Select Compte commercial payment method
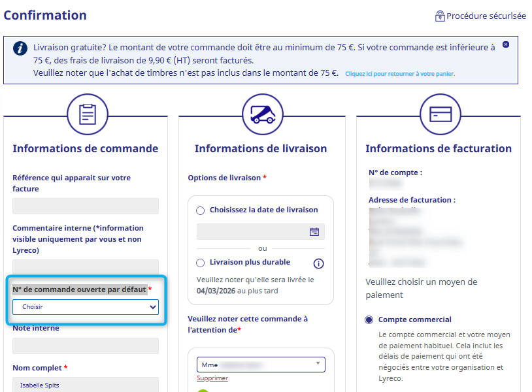Viewport: 532px width, 392px height. (369, 320)
